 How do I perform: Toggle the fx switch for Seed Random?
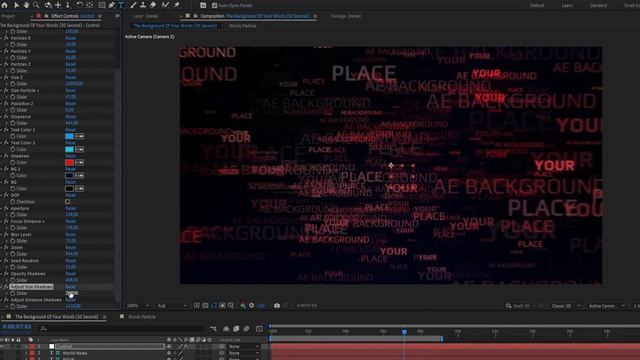pyautogui.click(x=6, y=260)
